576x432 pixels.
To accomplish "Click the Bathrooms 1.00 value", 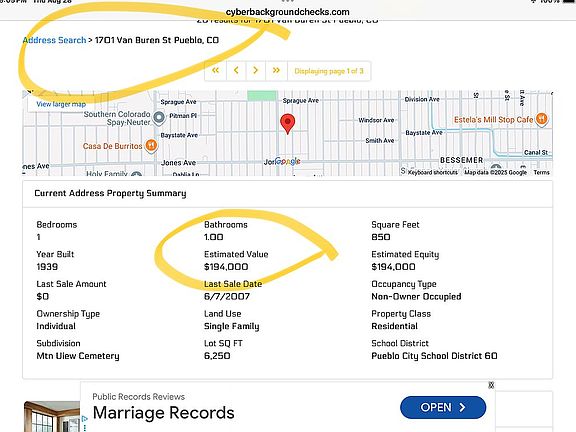I will (213, 237).
